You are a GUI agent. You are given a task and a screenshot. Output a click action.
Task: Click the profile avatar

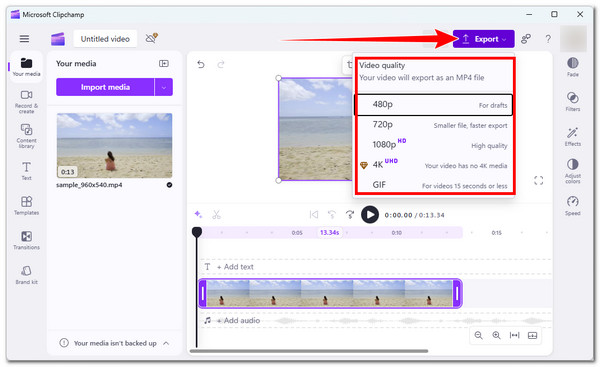click(573, 39)
